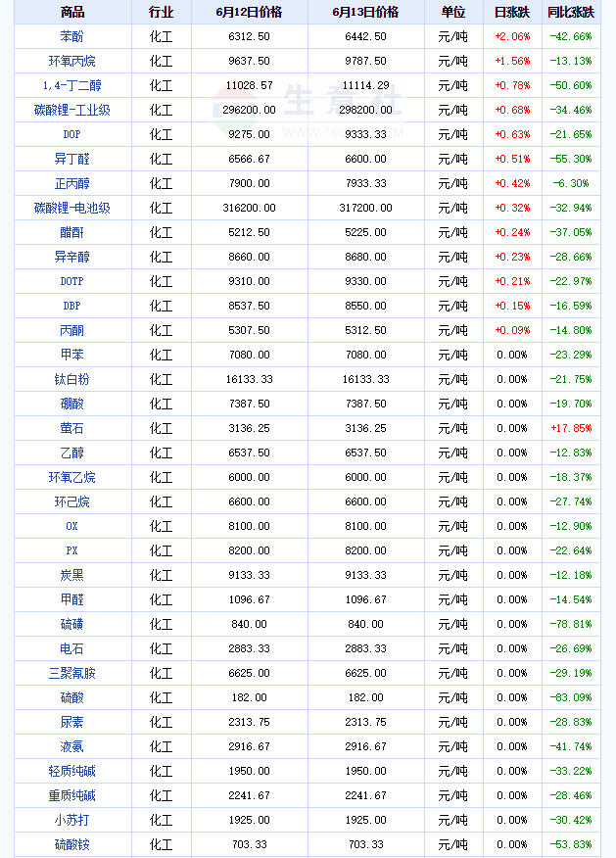Select the +1.56% daily change value
The image size is (616, 858).
(x=512, y=62)
